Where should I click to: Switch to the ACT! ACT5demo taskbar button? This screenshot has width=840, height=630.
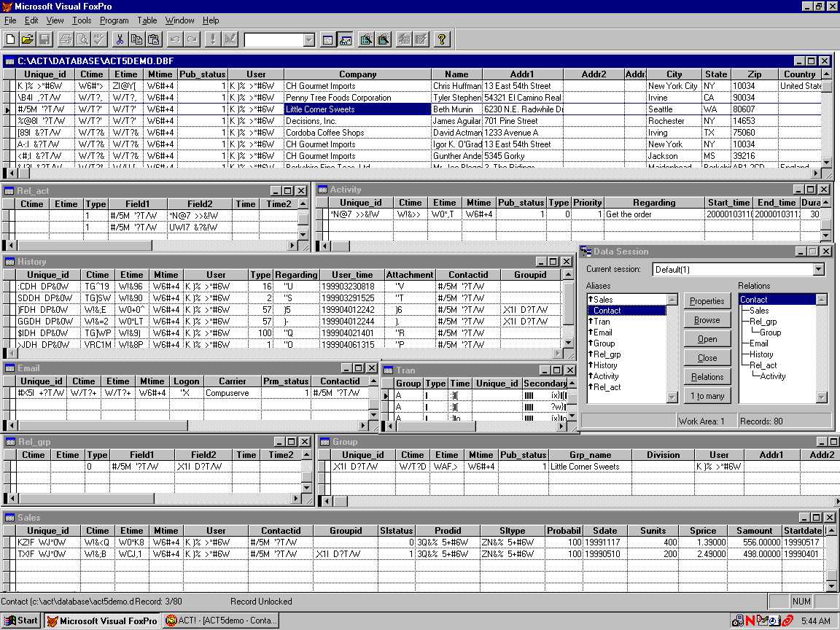(x=221, y=621)
